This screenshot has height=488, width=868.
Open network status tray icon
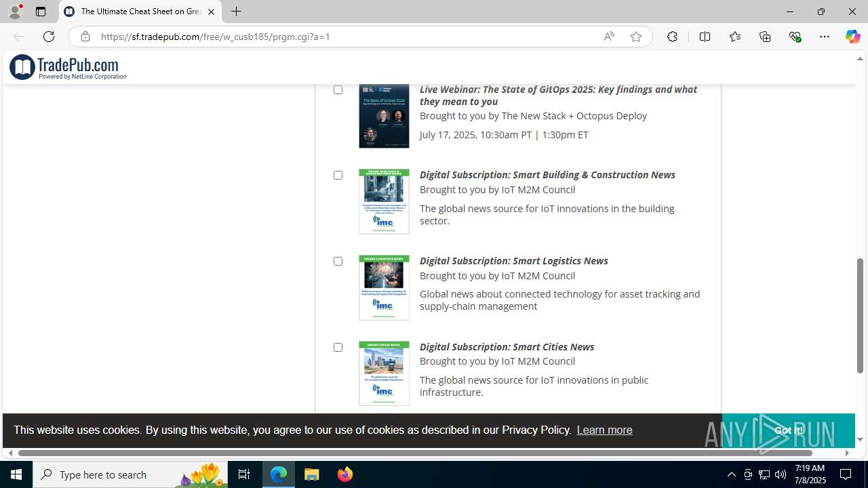coord(764,474)
